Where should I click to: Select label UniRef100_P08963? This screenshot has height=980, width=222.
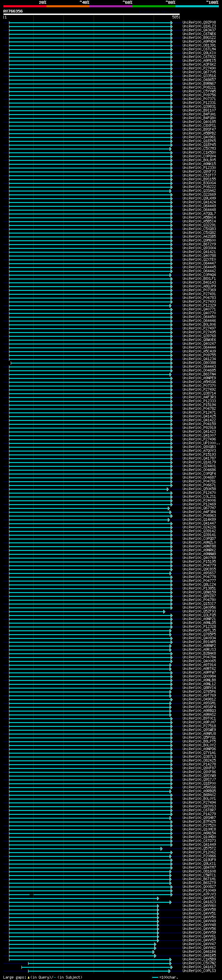pyautogui.click(x=199, y=516)
